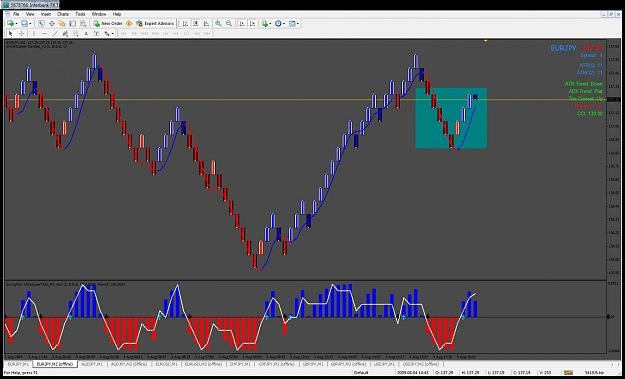Click the yellow chart shift marker
This screenshot has width=625, height=379.
pyautogui.click(x=485, y=41)
